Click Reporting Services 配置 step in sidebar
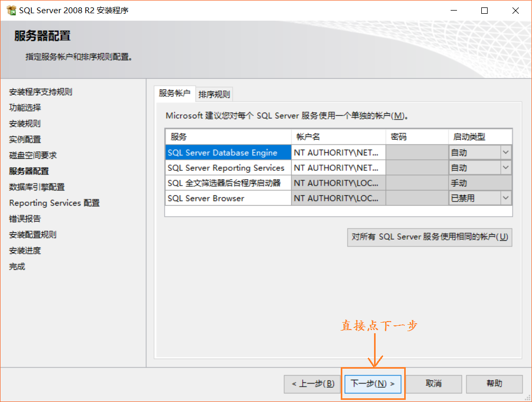 [54, 203]
